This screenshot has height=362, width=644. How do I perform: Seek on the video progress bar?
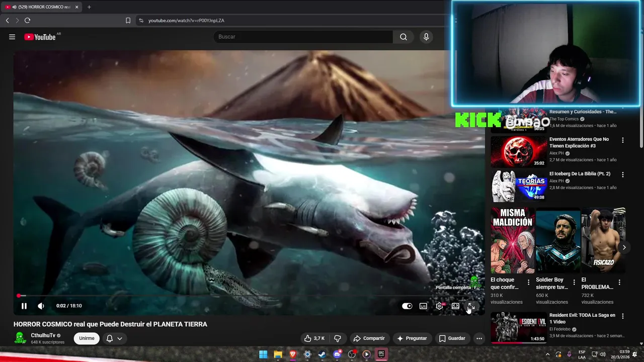pyautogui.click(x=249, y=296)
